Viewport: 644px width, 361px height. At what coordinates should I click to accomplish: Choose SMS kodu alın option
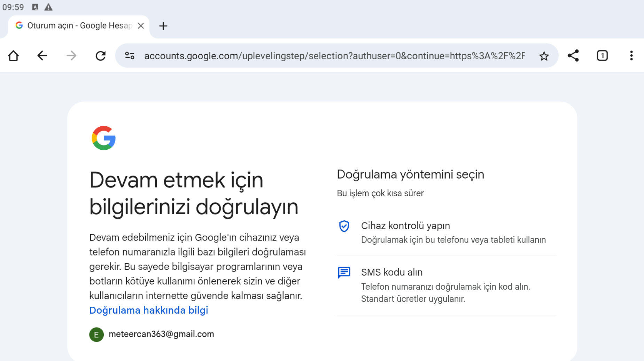(446, 285)
